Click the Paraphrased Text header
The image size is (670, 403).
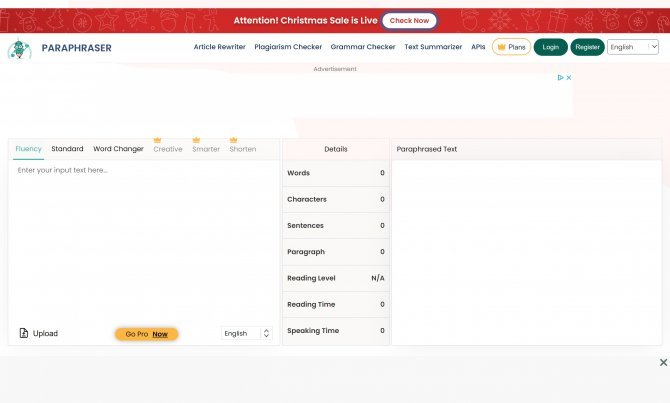426,149
